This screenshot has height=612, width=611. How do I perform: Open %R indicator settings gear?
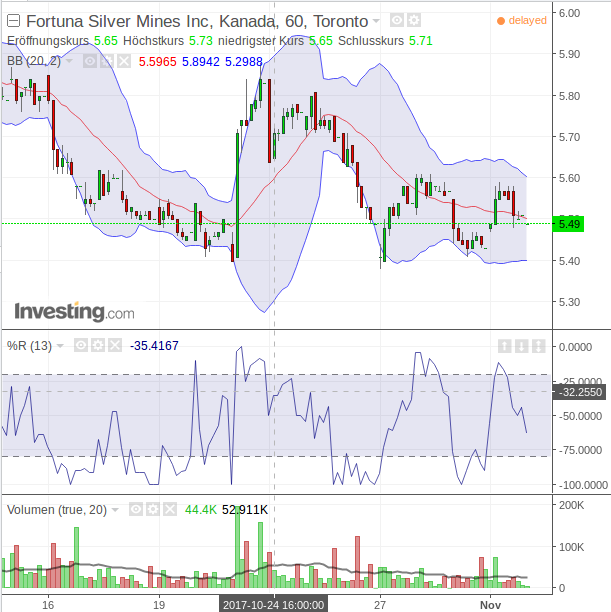point(97,346)
